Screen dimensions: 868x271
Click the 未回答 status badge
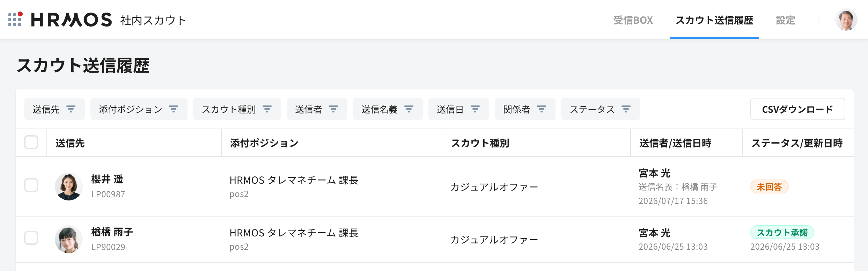[770, 187]
